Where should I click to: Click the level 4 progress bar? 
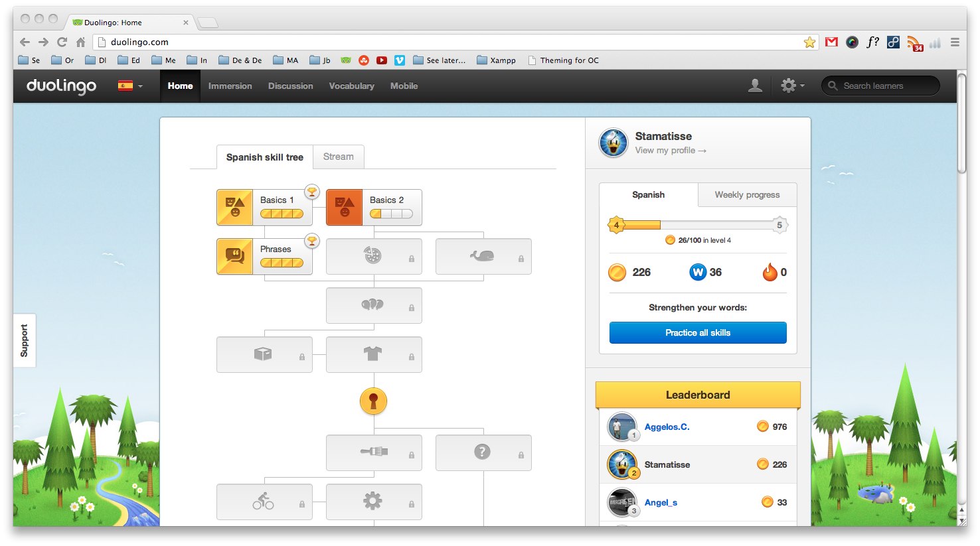[697, 225]
